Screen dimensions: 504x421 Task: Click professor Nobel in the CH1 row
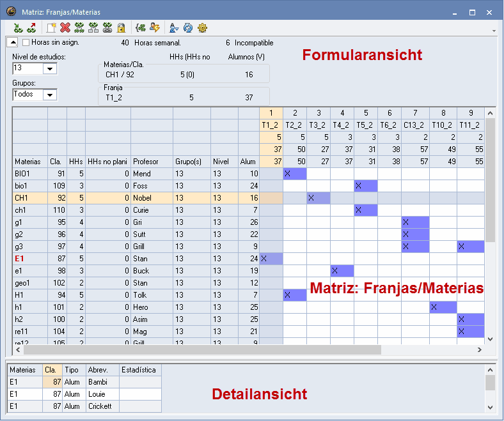click(x=152, y=198)
